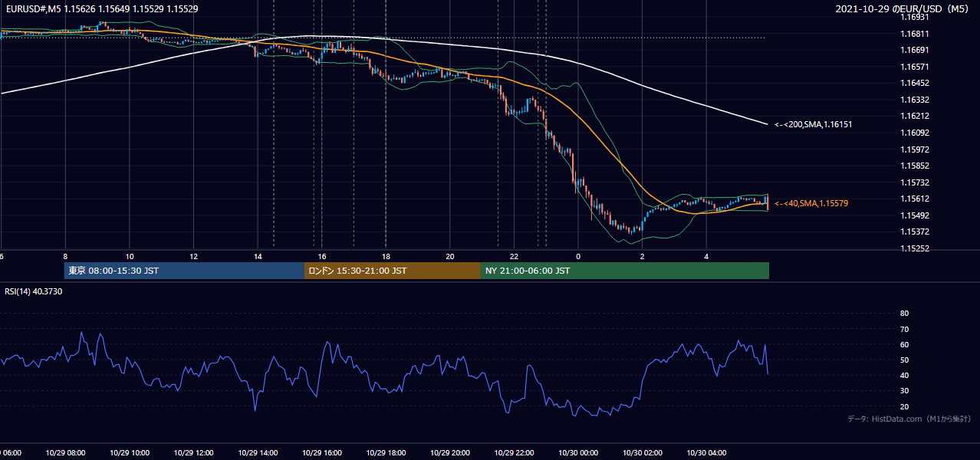The width and height of the screenshot is (980, 460).
Task: Click price axis value 1.16811
Action: coord(916,34)
